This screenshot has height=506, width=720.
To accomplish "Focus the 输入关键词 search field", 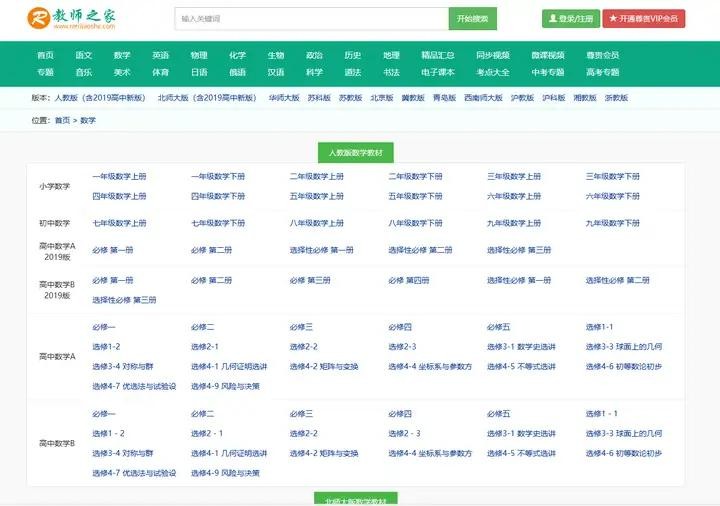I will (x=311, y=19).
